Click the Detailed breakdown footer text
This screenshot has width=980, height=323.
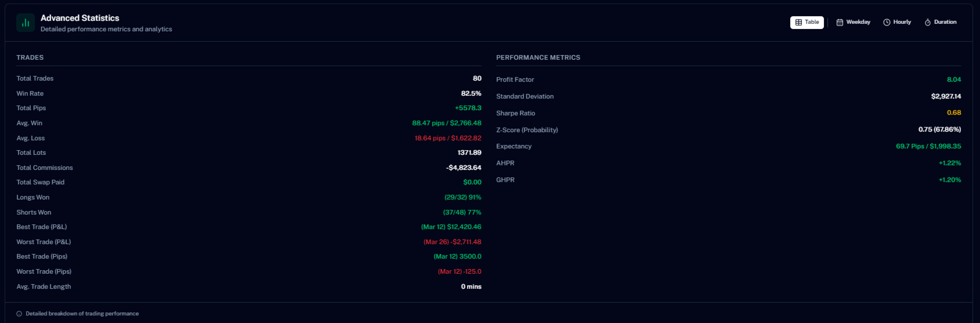click(82, 314)
